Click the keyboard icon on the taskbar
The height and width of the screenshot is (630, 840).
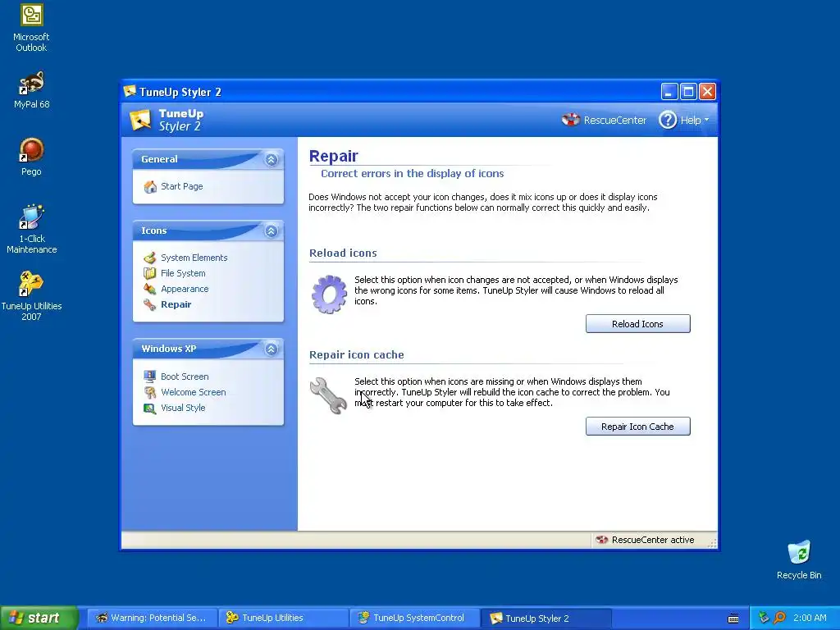(x=733, y=619)
